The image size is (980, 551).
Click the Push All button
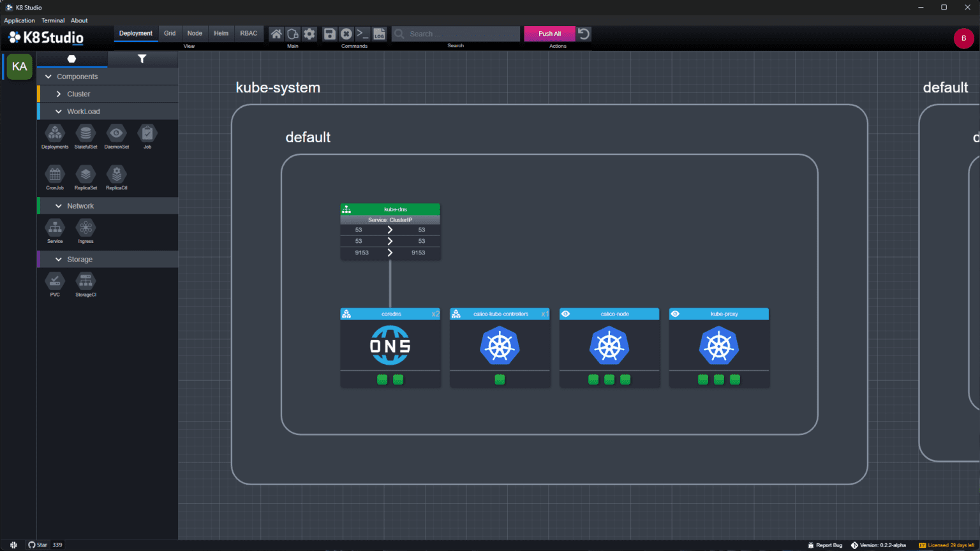pyautogui.click(x=549, y=33)
